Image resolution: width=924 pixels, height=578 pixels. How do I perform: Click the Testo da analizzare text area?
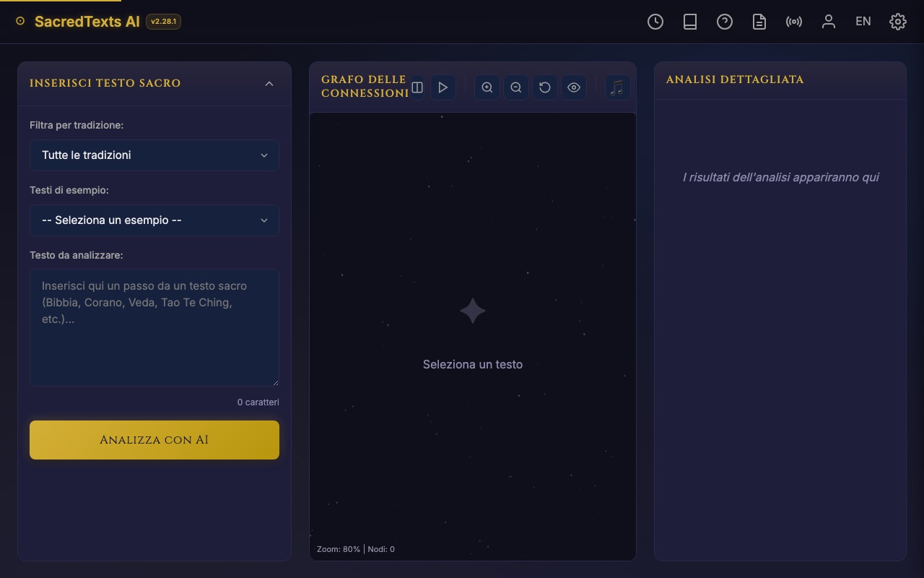point(154,328)
